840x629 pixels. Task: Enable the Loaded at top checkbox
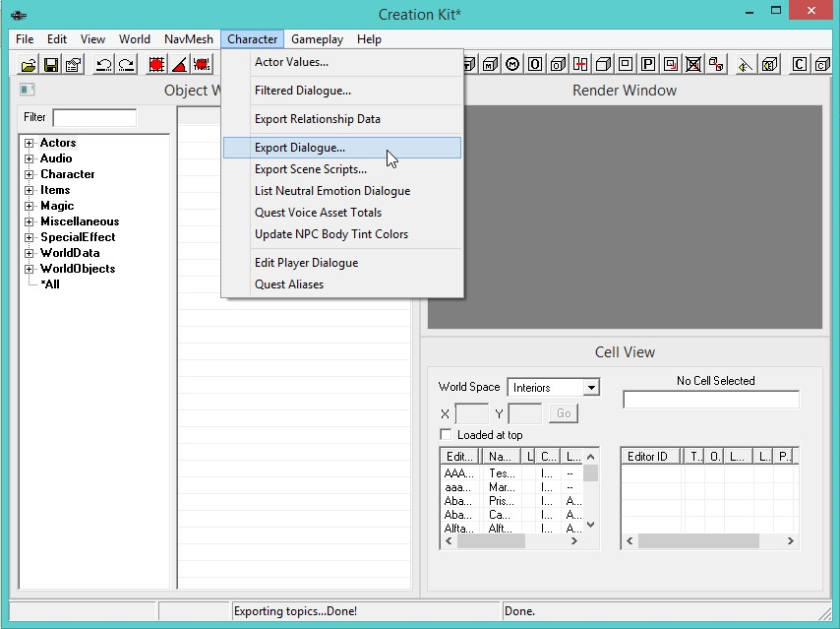coord(446,434)
